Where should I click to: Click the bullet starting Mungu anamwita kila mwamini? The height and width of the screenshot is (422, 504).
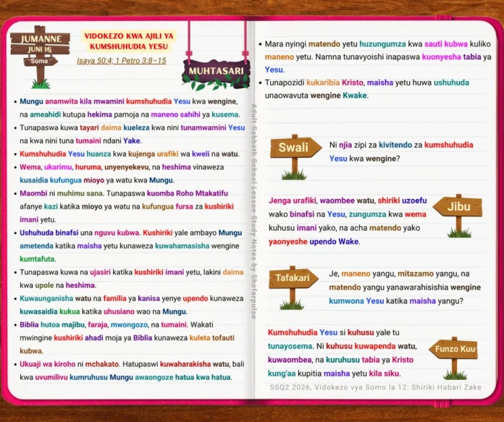[x=130, y=108]
